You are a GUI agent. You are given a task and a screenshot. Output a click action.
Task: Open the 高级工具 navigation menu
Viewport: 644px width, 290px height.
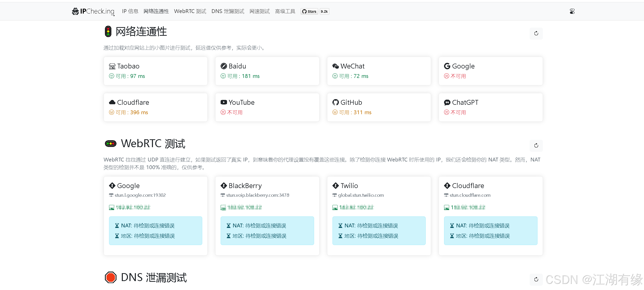pos(285,11)
